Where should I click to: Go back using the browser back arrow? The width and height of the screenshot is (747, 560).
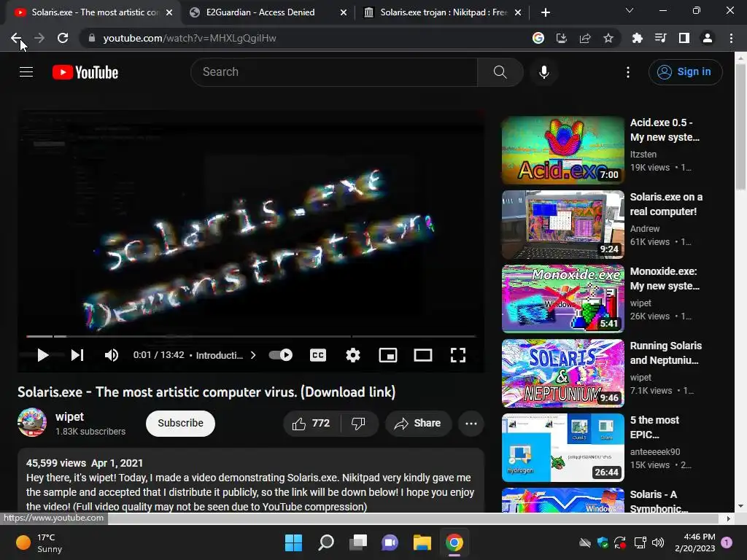click(16, 38)
